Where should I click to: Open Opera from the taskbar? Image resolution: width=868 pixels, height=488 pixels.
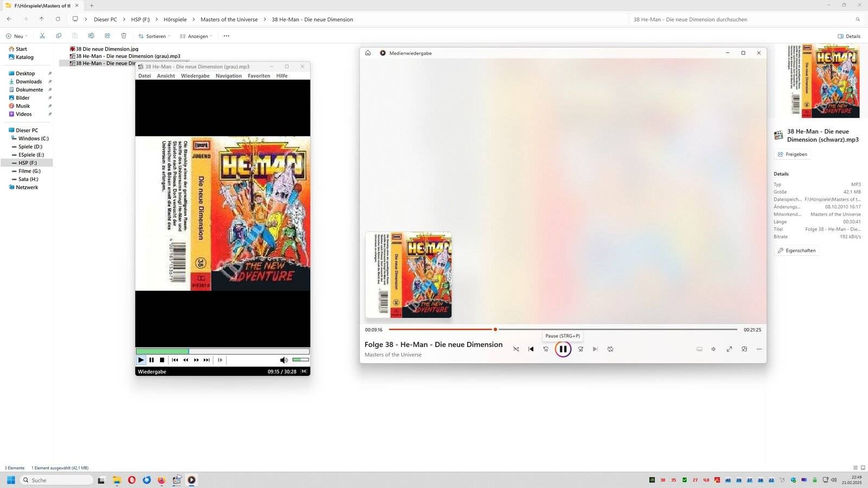click(x=132, y=480)
